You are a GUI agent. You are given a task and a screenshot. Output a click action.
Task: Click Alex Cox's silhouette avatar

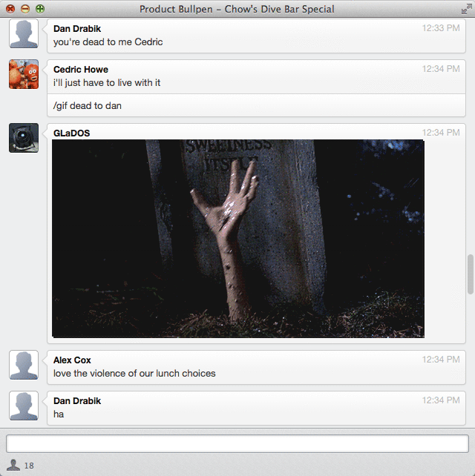(x=24, y=365)
